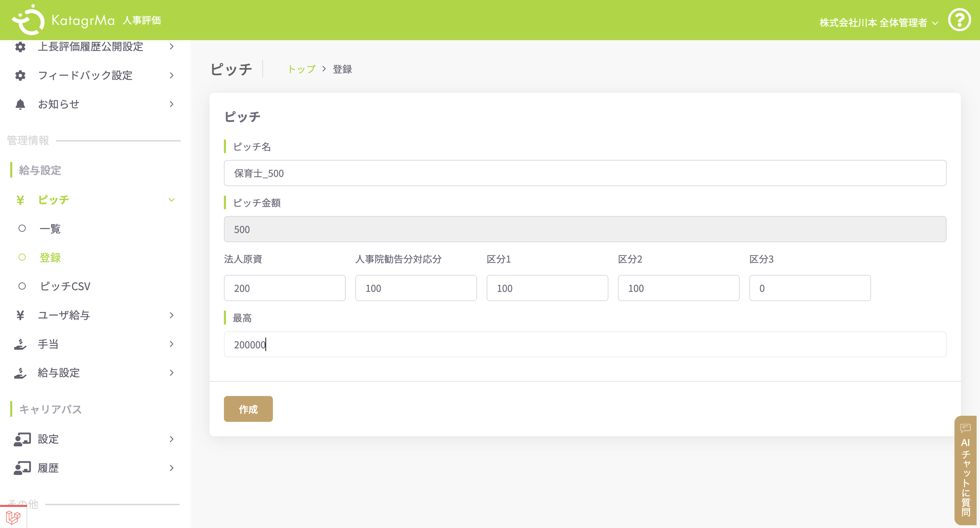Image resolution: width=980 pixels, height=528 pixels.
Task: Click the 作成 button
Action: click(x=248, y=409)
